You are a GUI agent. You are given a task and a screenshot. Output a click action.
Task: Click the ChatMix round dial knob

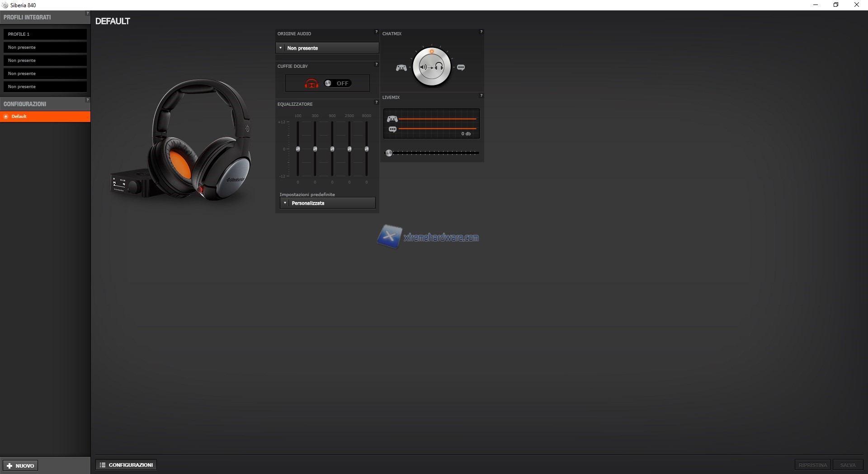click(432, 67)
